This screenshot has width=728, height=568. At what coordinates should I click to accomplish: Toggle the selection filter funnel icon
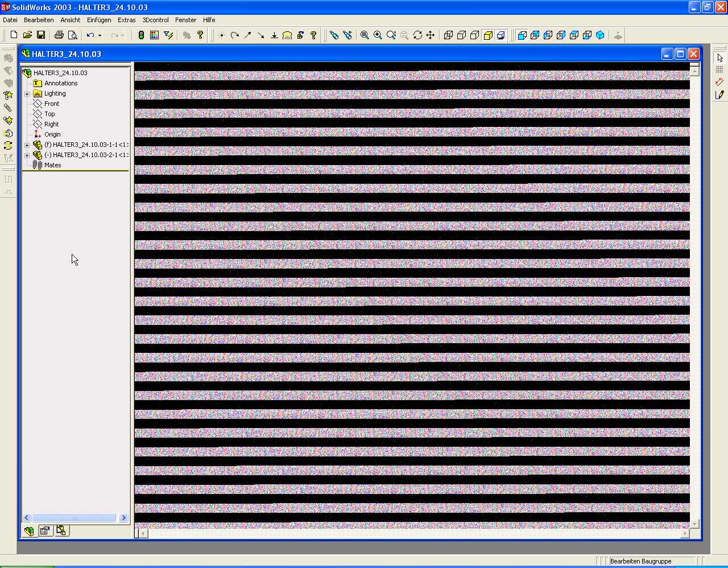(x=168, y=35)
